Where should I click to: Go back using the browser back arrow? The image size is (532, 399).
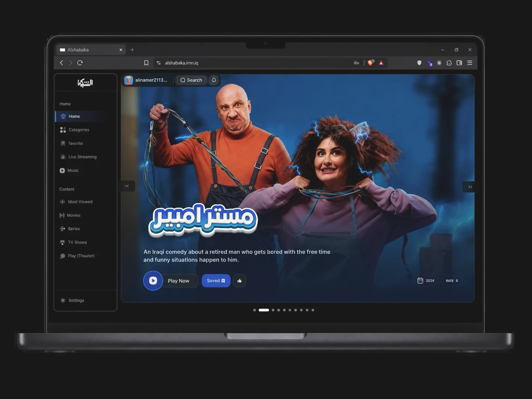coord(62,63)
